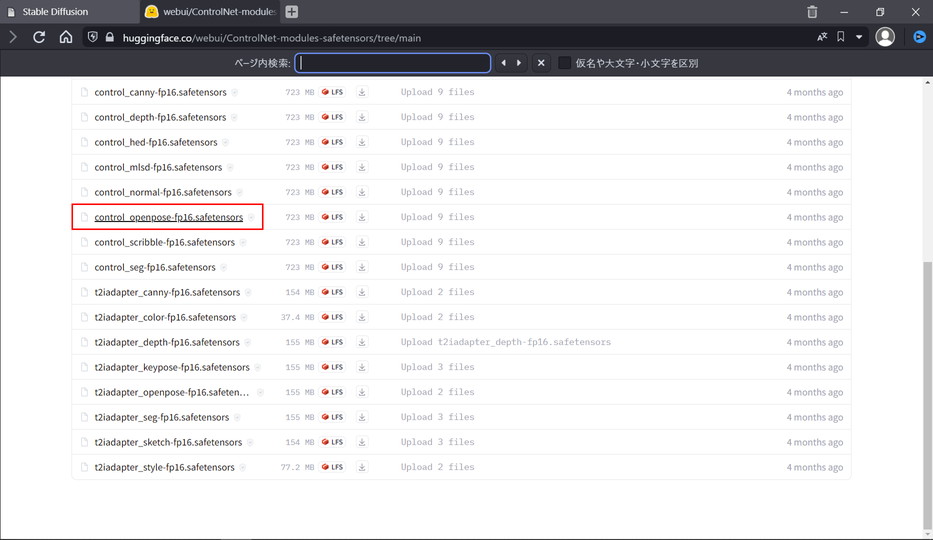Download control_openpose-fp16.safetensors via its download icon
Screen dimensions: 933x540
point(362,217)
